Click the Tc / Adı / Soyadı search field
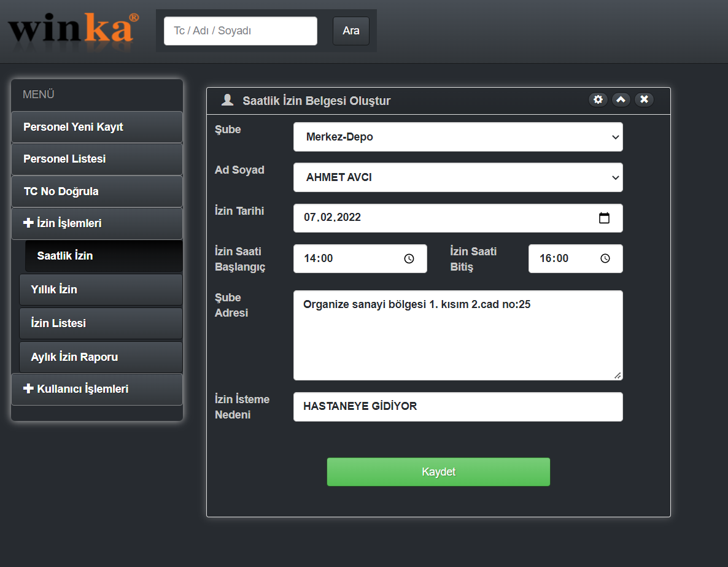Viewport: 728px width, 567px height. 241,31
